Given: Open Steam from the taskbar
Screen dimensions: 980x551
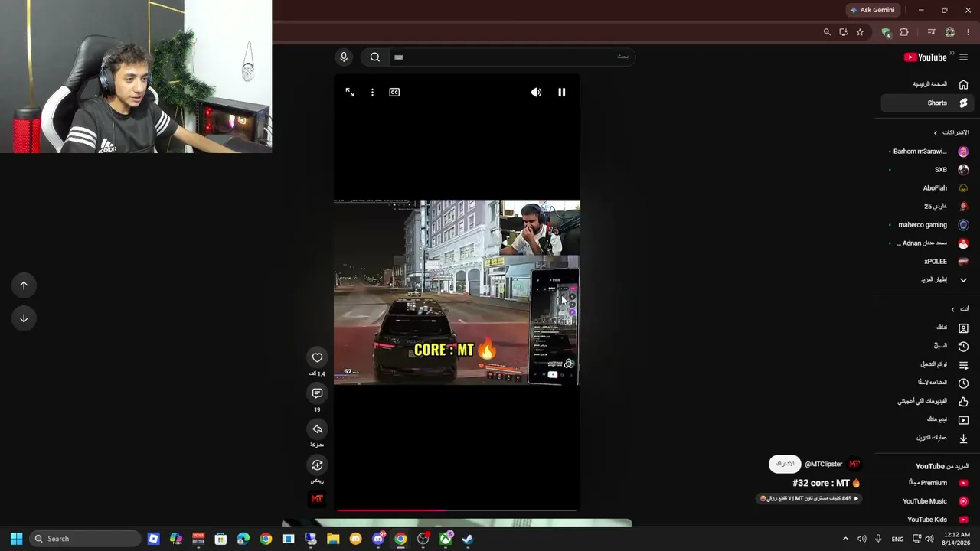Looking at the screenshot, I should 468,539.
